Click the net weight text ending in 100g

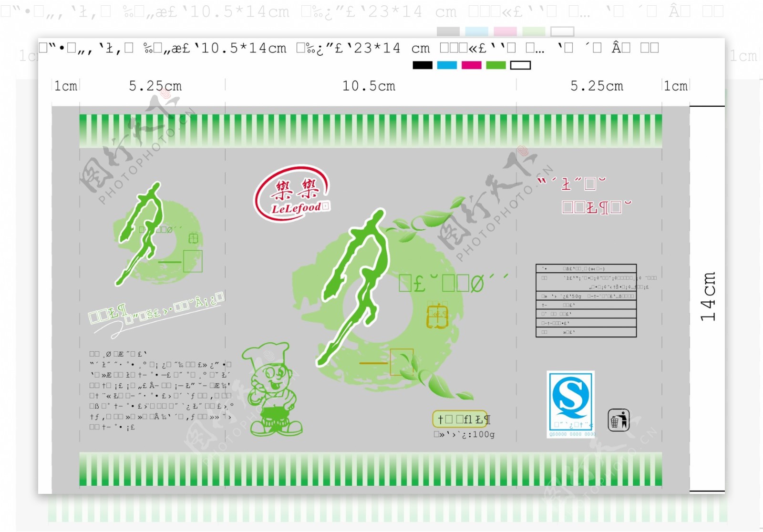464,434
